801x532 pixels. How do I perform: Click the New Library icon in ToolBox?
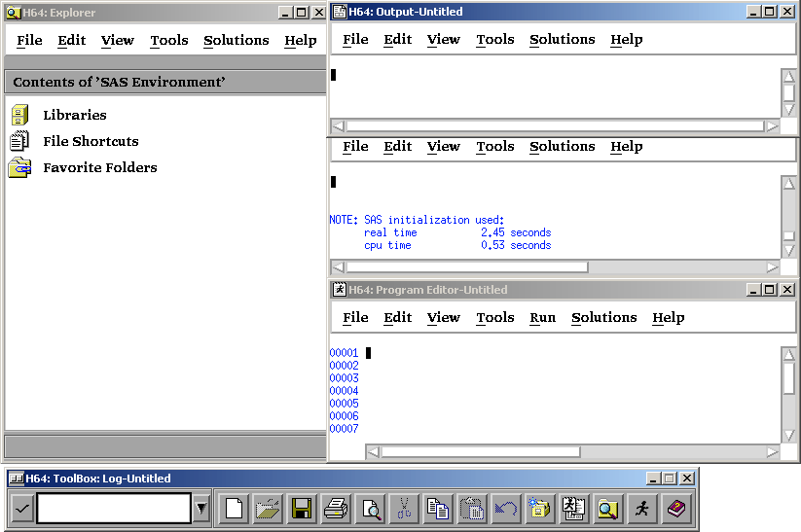click(x=539, y=509)
